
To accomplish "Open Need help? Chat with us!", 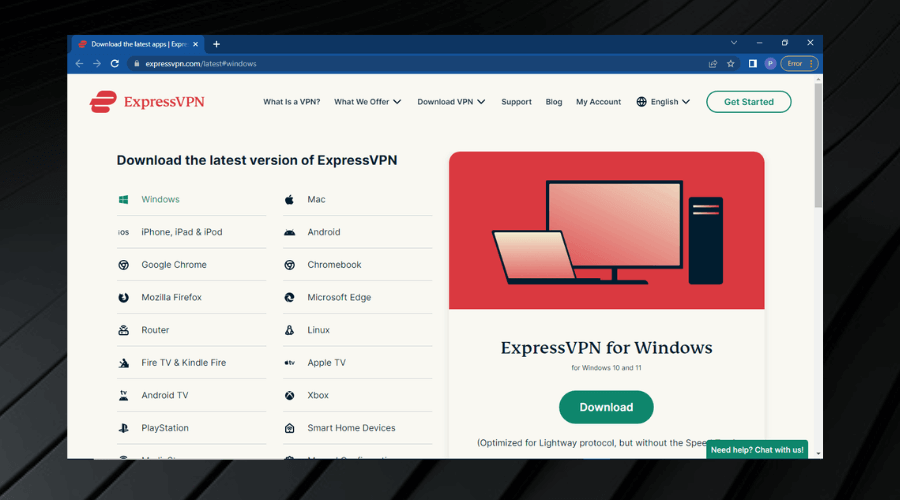I will coord(757,449).
